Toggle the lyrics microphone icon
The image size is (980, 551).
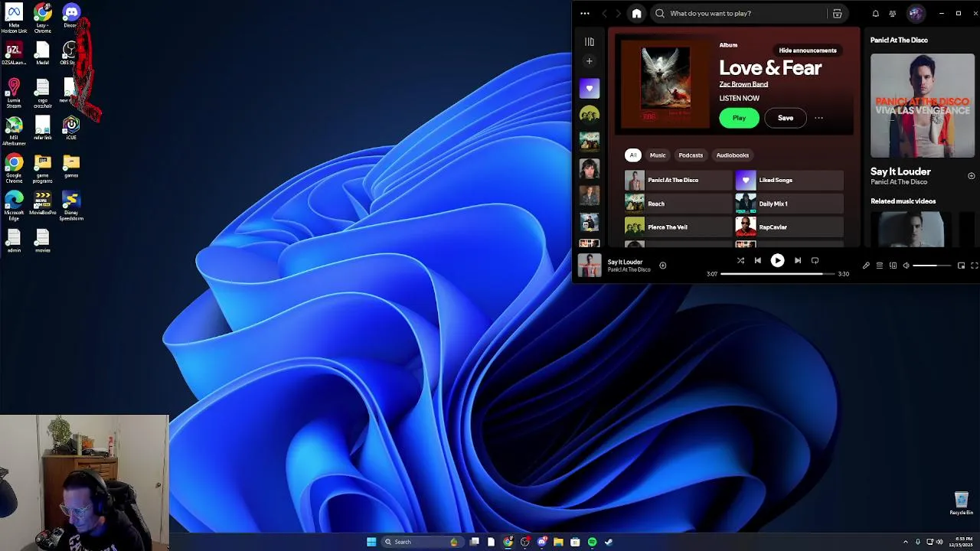pyautogui.click(x=866, y=266)
